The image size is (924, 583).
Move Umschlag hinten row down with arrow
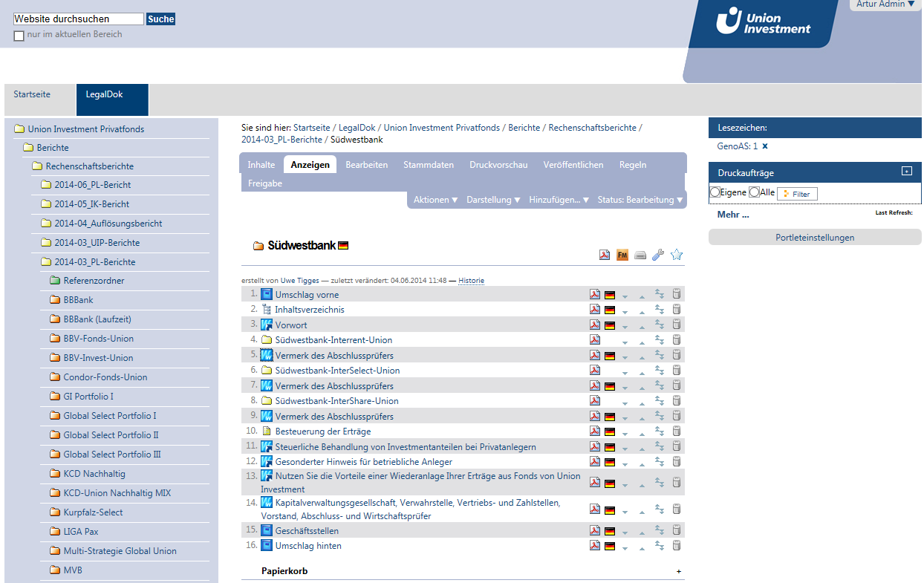point(625,548)
